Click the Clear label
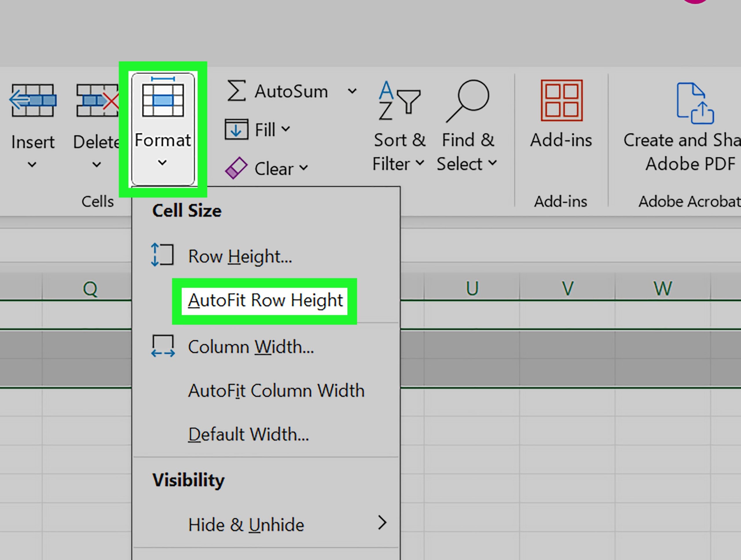The width and height of the screenshot is (741, 560). (274, 168)
